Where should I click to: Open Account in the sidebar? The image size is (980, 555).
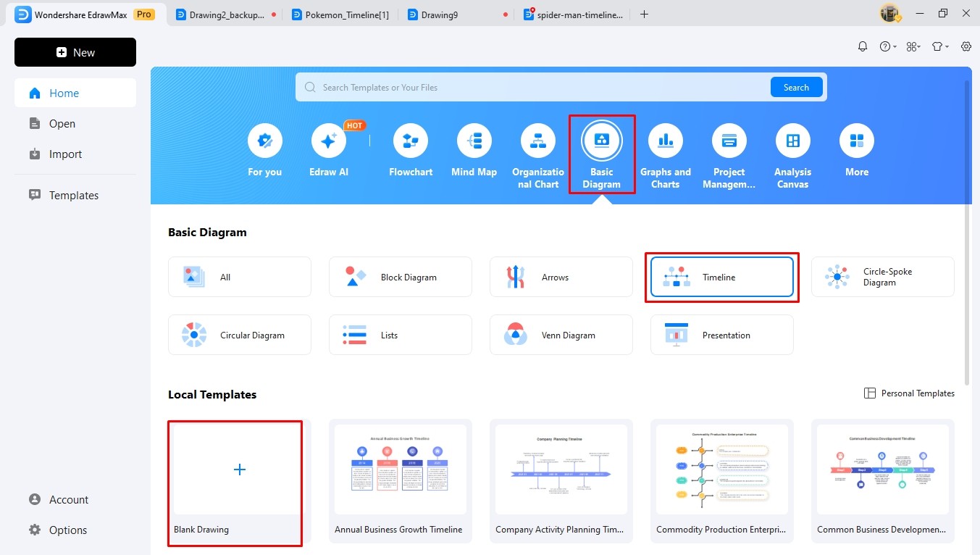pyautogui.click(x=75, y=499)
